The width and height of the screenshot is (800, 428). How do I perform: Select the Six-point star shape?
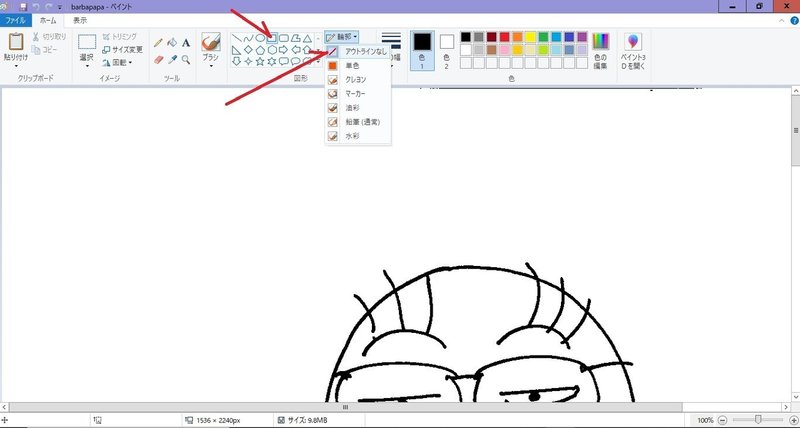272,61
